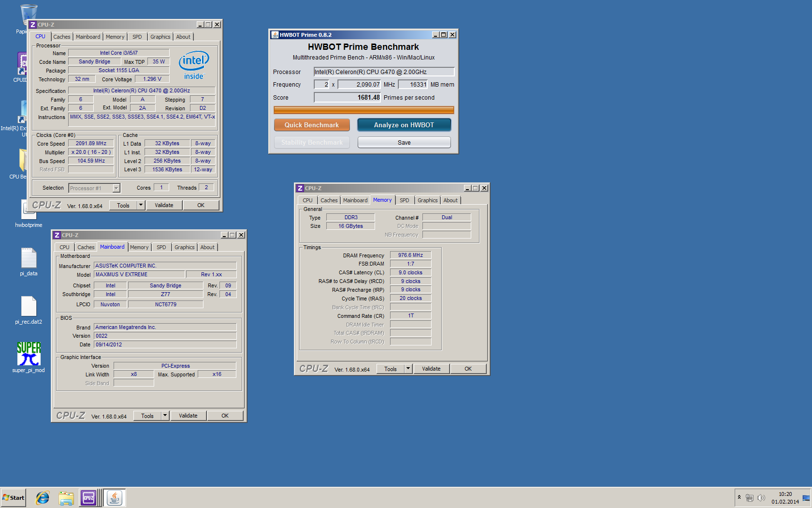
Task: Click Internet Explorer taskbar icon
Action: pyautogui.click(x=43, y=497)
